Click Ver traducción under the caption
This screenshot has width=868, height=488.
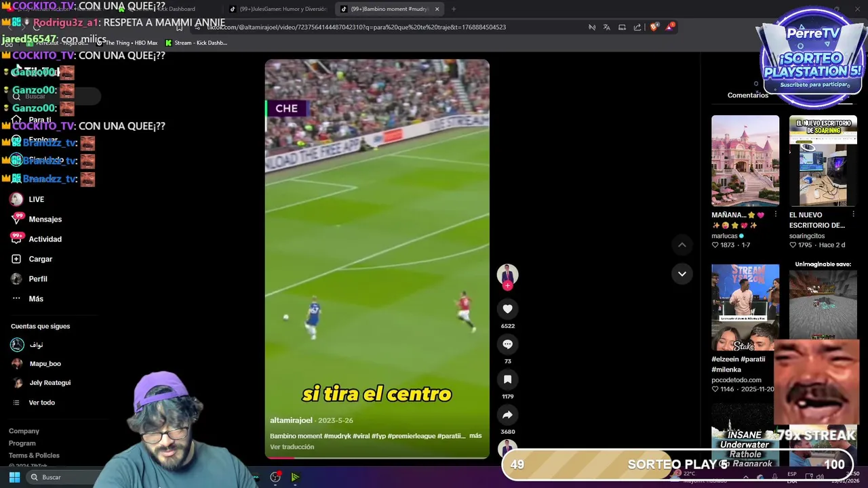292,447
